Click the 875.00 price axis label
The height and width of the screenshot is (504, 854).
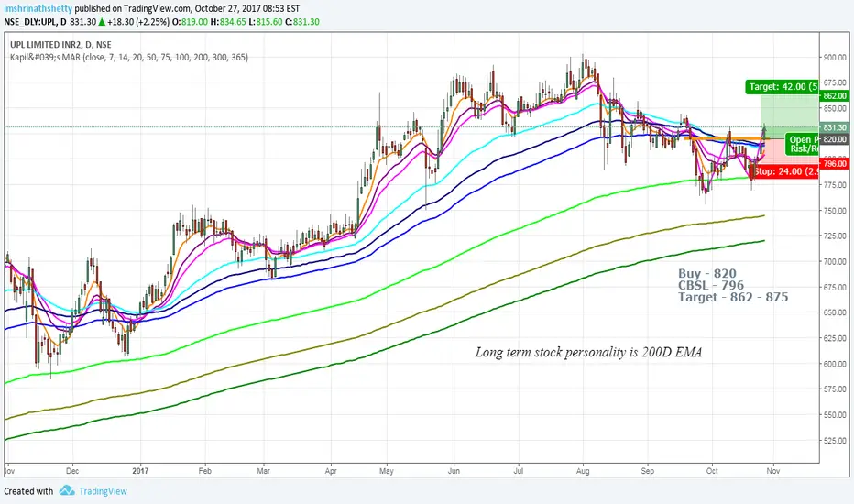pos(835,82)
